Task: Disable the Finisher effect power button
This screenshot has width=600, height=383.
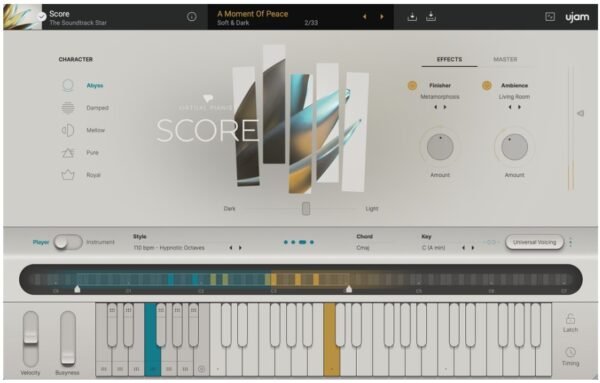Action: click(412, 85)
